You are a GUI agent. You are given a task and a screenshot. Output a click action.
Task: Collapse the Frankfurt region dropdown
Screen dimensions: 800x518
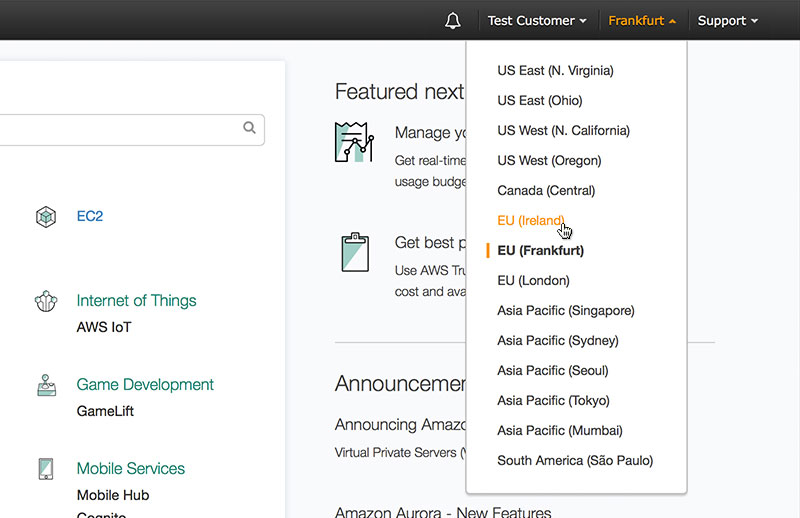pos(642,21)
